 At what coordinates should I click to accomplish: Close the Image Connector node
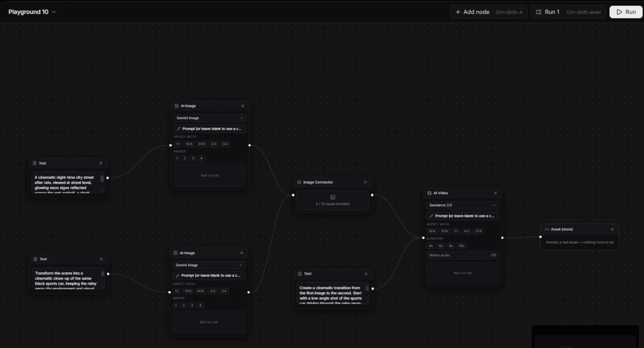pyautogui.click(x=365, y=182)
